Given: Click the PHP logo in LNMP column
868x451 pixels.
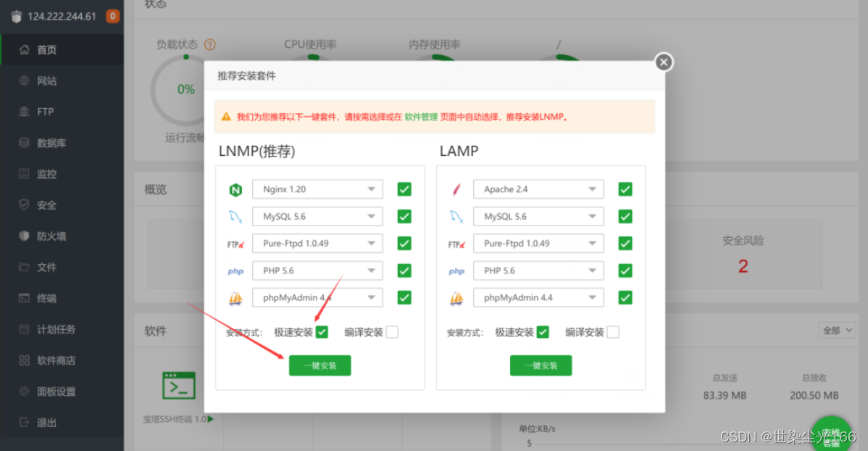Looking at the screenshot, I should [x=235, y=271].
